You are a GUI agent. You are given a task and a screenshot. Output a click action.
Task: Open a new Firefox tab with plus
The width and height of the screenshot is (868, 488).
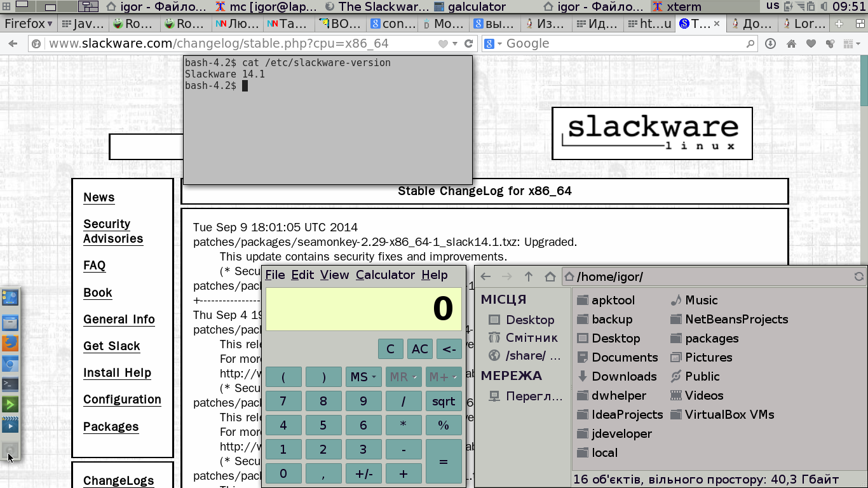(x=839, y=24)
